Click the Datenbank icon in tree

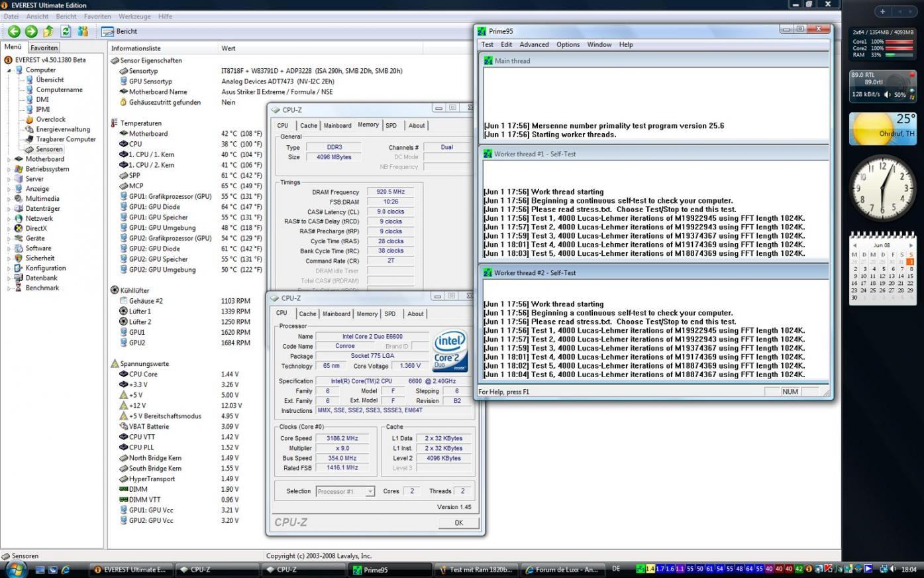(19, 278)
